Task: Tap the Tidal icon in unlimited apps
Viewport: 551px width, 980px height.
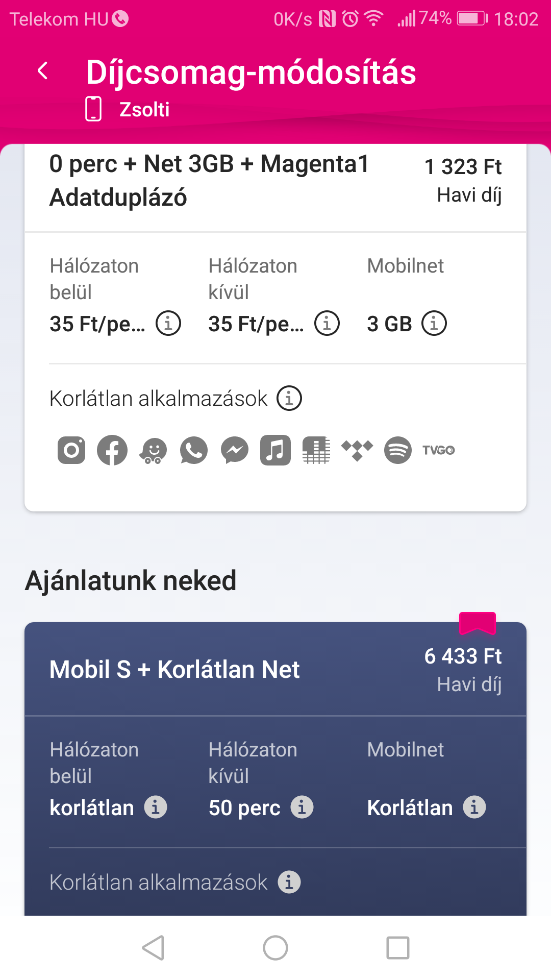Action: pos(357,450)
